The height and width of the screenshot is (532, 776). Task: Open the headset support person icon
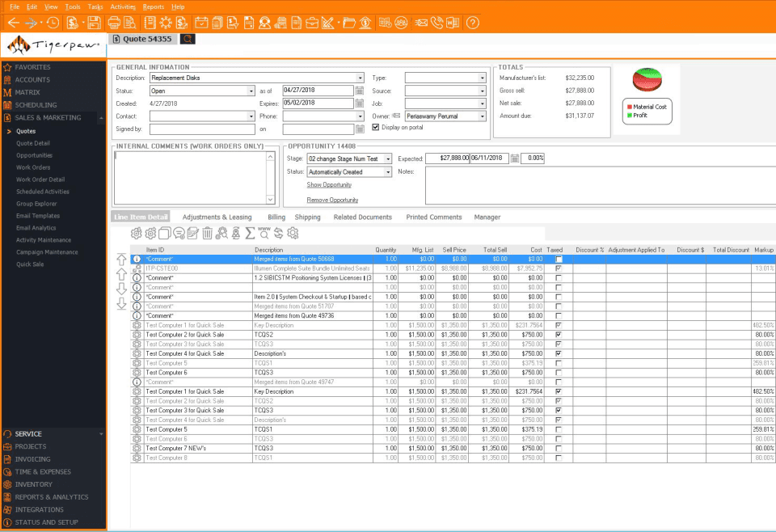(x=265, y=23)
